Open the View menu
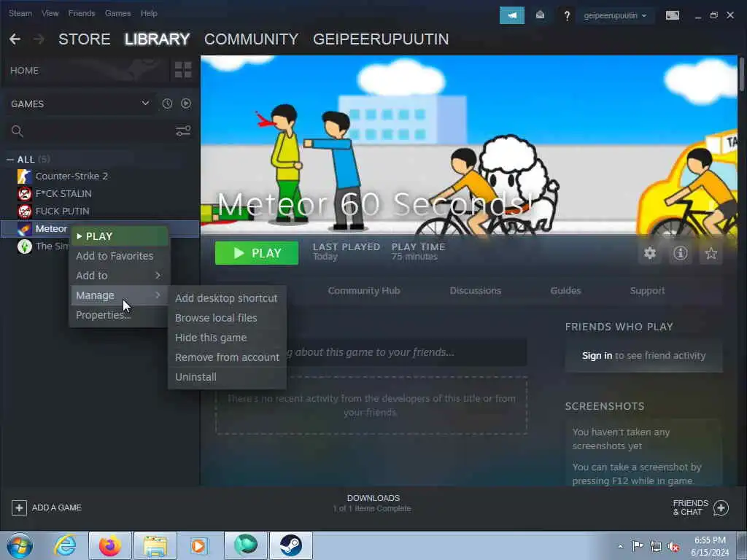747x560 pixels. click(50, 13)
